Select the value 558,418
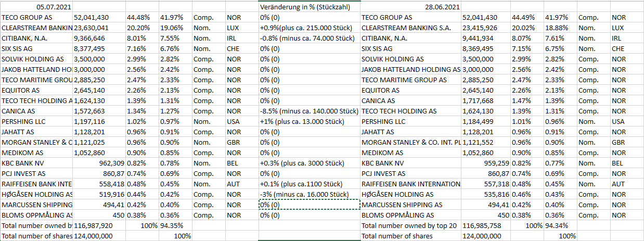The image size is (644, 241). point(99,184)
